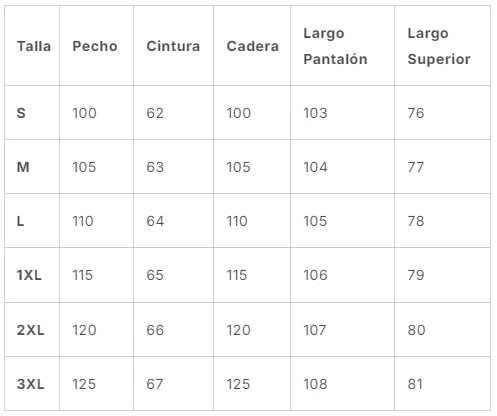Viewport: 497px width, 416px height.
Task: Select the Largo Superior column header
Action: click(x=439, y=46)
